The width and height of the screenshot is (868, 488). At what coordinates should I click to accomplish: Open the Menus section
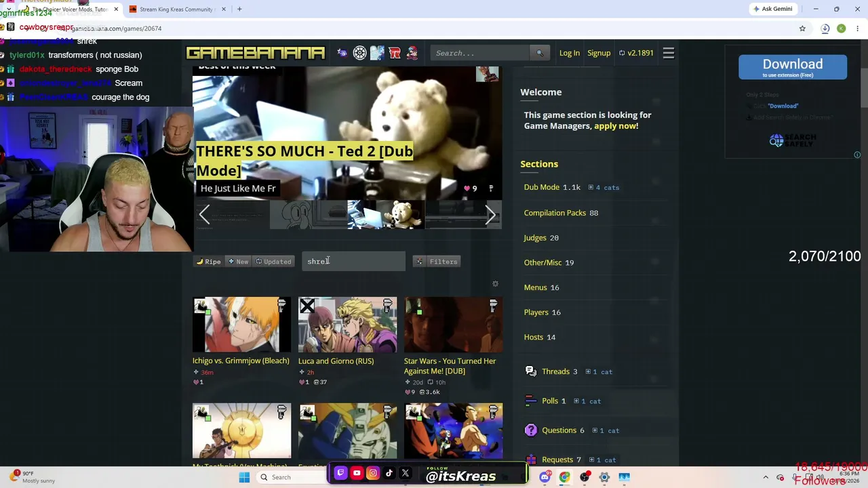(535, 287)
